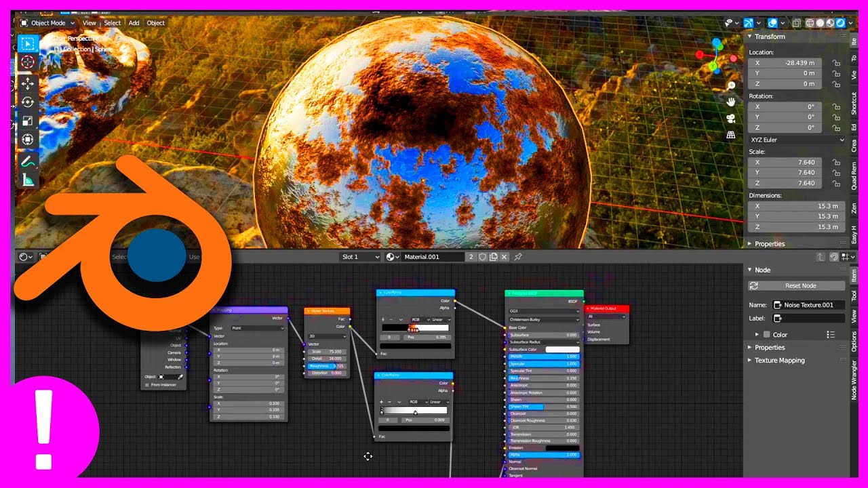Select wireframe viewport shading

(x=810, y=23)
